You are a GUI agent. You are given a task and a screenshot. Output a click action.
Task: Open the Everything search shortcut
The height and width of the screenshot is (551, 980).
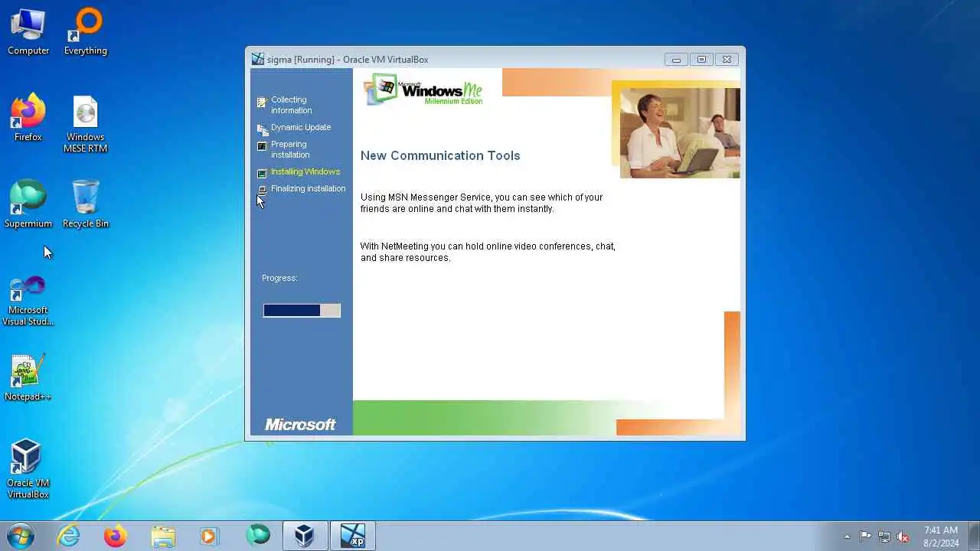click(x=85, y=32)
